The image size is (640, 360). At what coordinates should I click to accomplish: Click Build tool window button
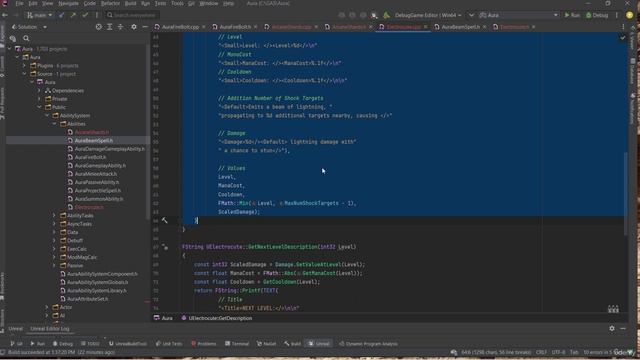[x=293, y=344]
